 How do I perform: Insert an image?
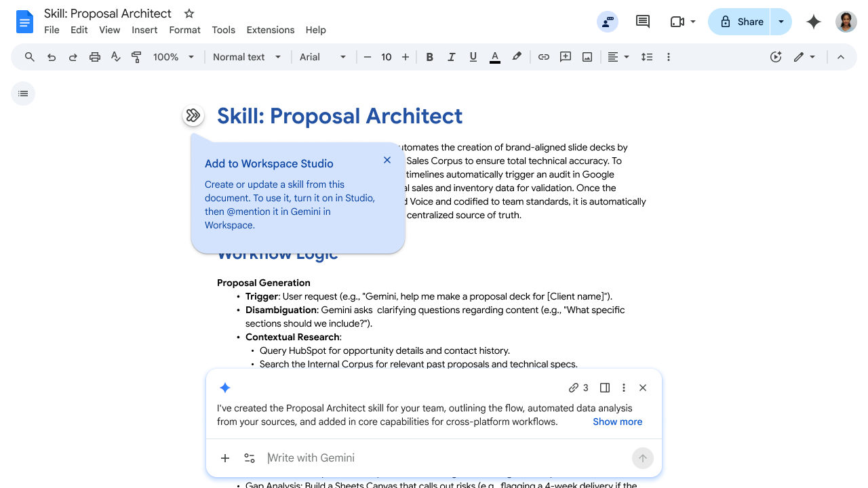coord(587,57)
